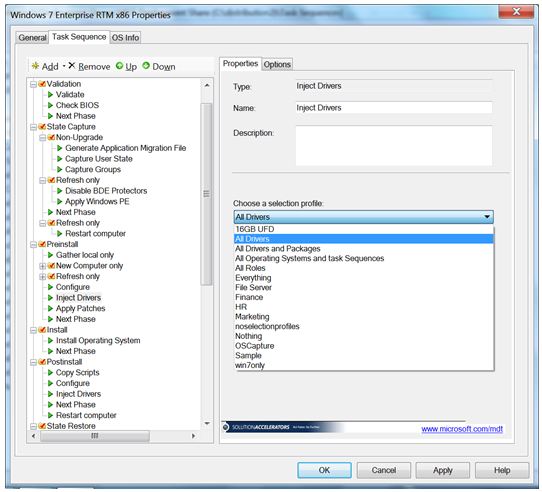This screenshot has height=492, width=542.
Task: Collapse the State Capture group
Action: [33, 127]
